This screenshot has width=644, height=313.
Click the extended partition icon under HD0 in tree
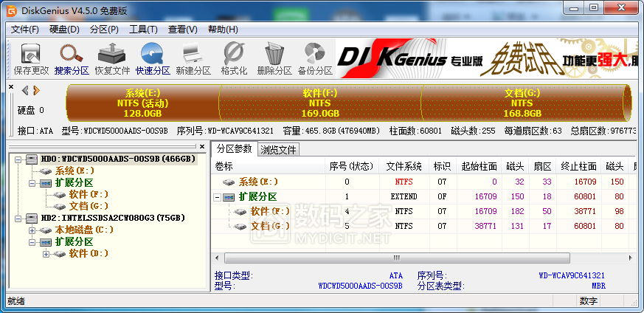click(46, 183)
